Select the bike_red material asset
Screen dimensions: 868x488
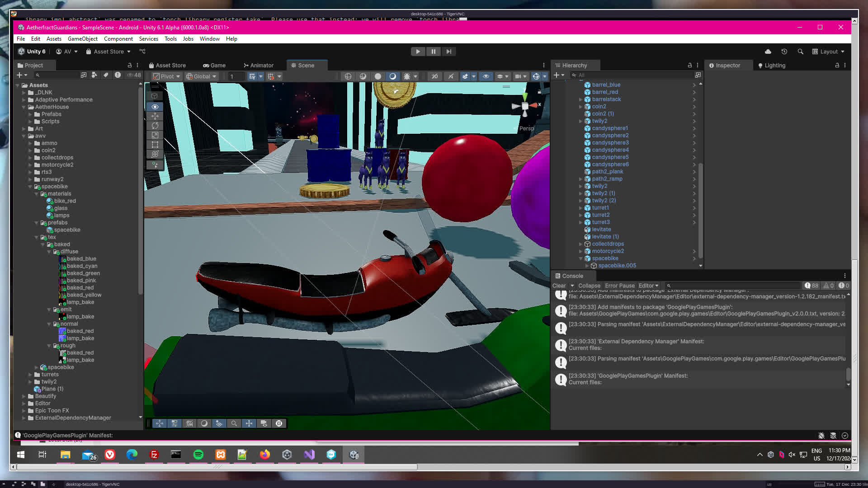click(65, 201)
